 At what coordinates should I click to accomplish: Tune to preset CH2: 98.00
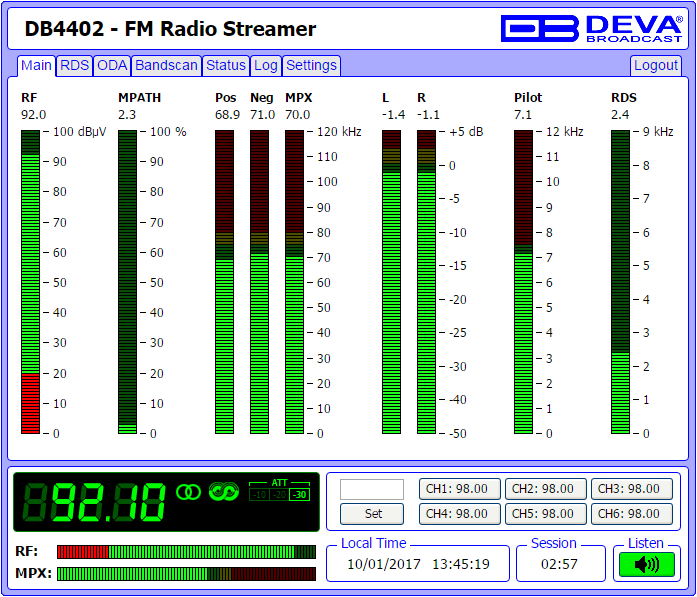pyautogui.click(x=545, y=489)
